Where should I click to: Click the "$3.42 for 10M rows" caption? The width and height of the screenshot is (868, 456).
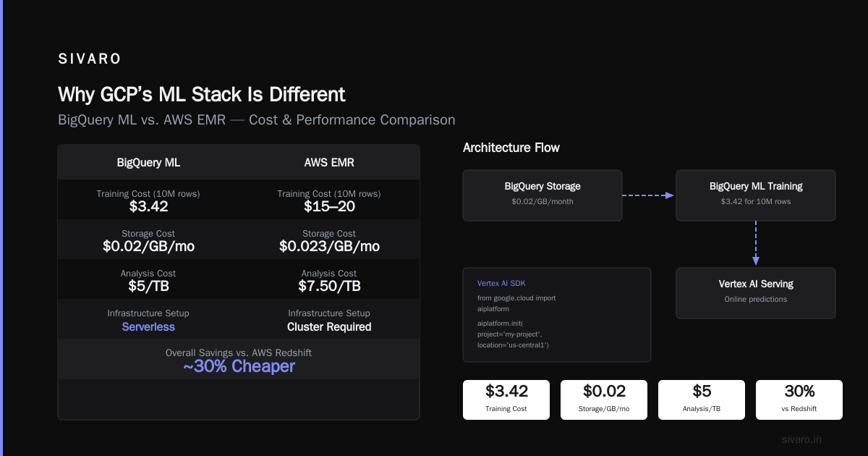click(x=756, y=201)
